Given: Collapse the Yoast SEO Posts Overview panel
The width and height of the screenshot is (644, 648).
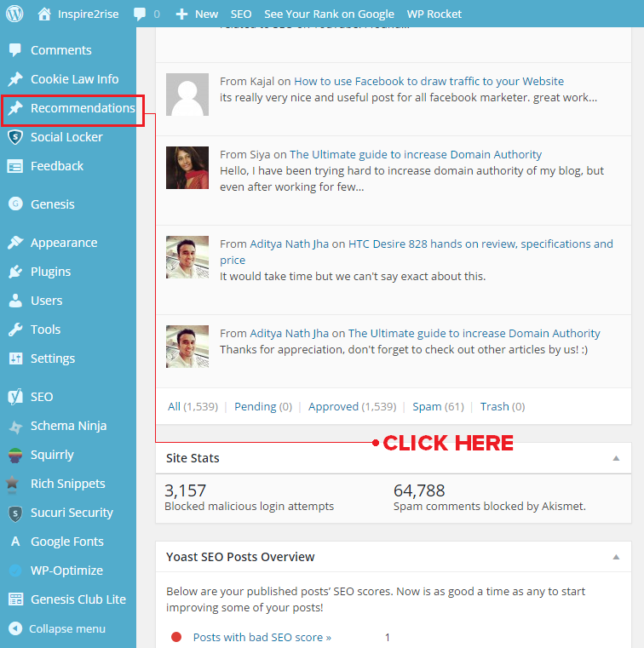Looking at the screenshot, I should (616, 557).
